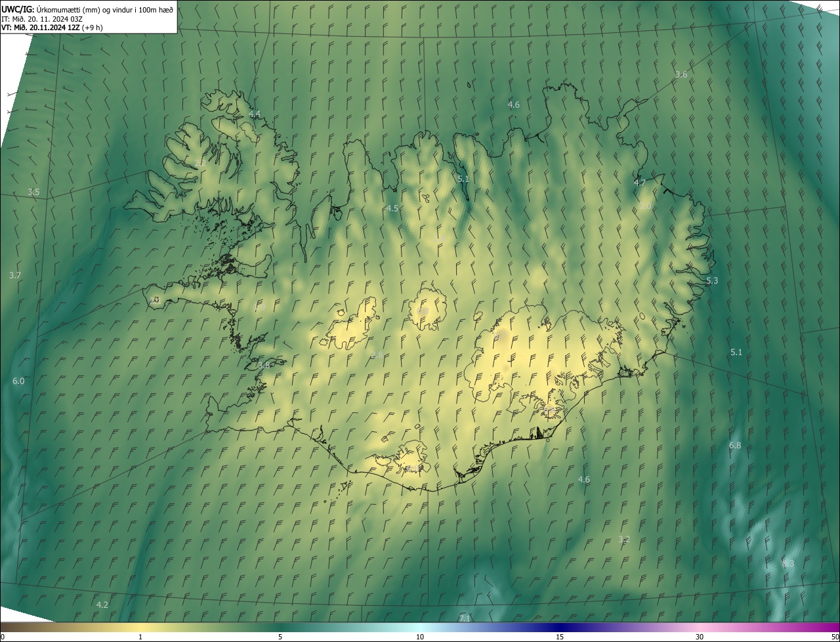Viewport: 840px width, 642px height.
Task: Select the 6.0 value label on the map
Action: click(x=18, y=381)
